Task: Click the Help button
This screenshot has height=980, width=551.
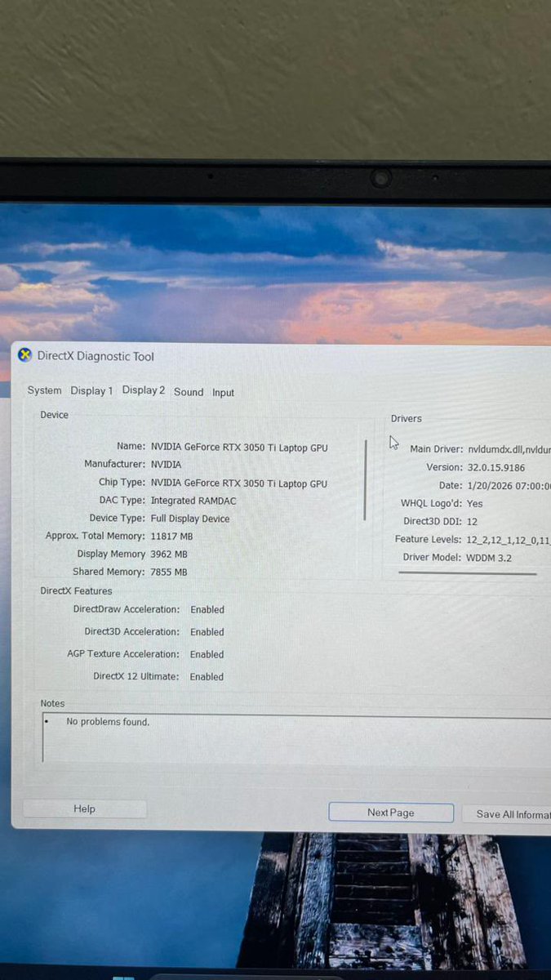Action: coord(85,808)
